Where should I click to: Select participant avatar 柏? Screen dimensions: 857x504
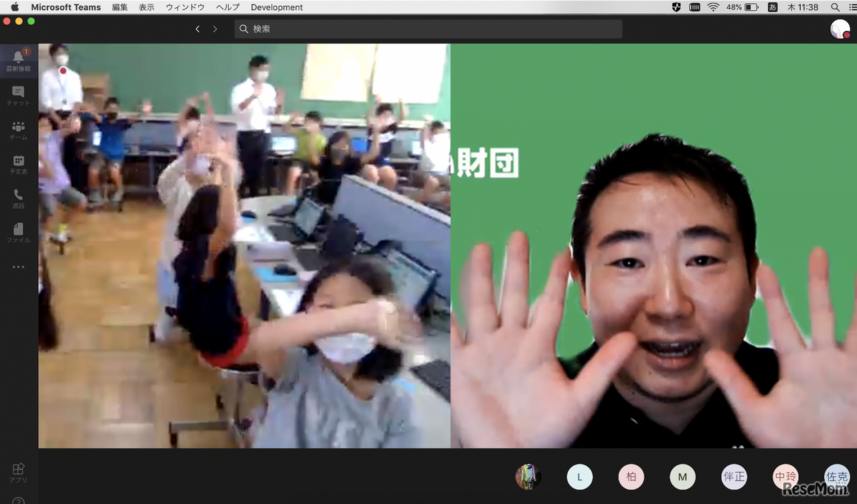[x=631, y=477]
